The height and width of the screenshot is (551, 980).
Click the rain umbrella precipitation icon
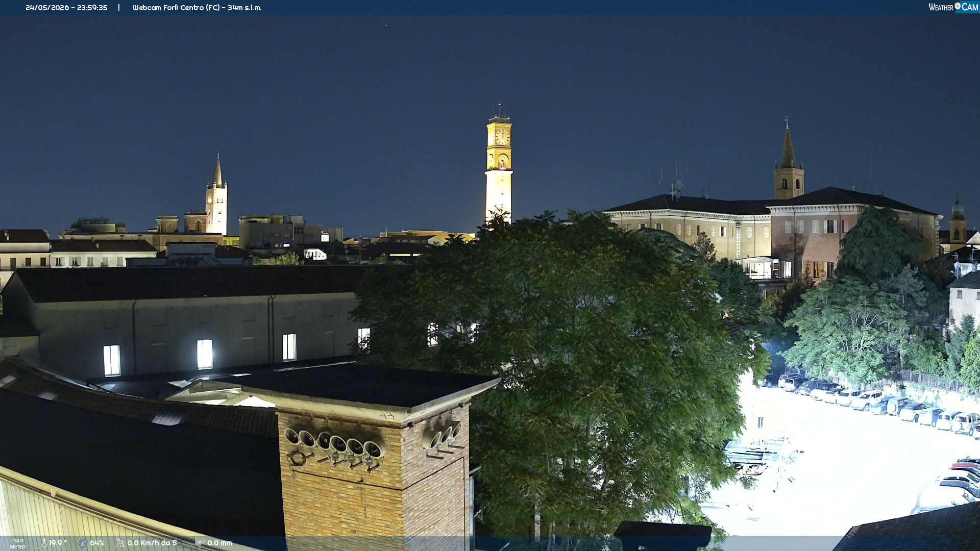[201, 543]
